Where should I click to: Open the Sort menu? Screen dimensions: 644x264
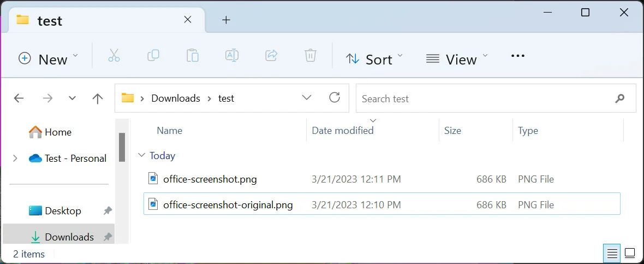374,59
